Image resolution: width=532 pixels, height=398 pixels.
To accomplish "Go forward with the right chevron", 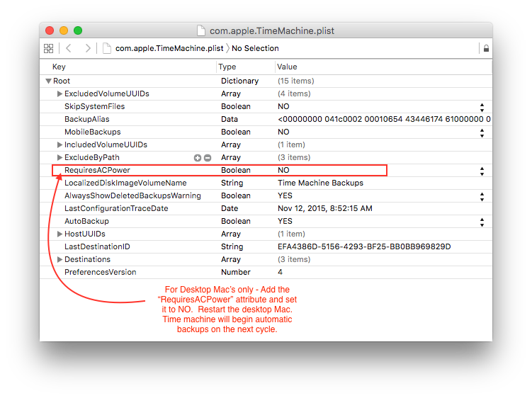I will 88,49.
